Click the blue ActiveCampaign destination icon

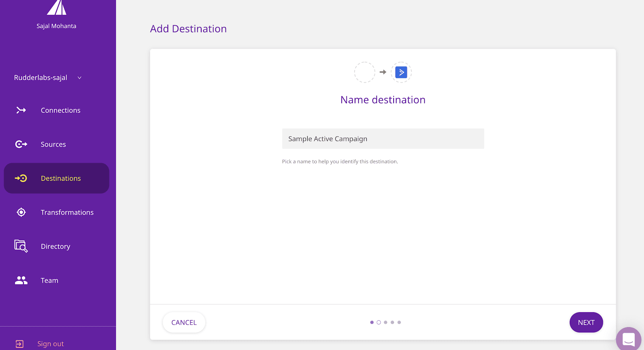401,72
